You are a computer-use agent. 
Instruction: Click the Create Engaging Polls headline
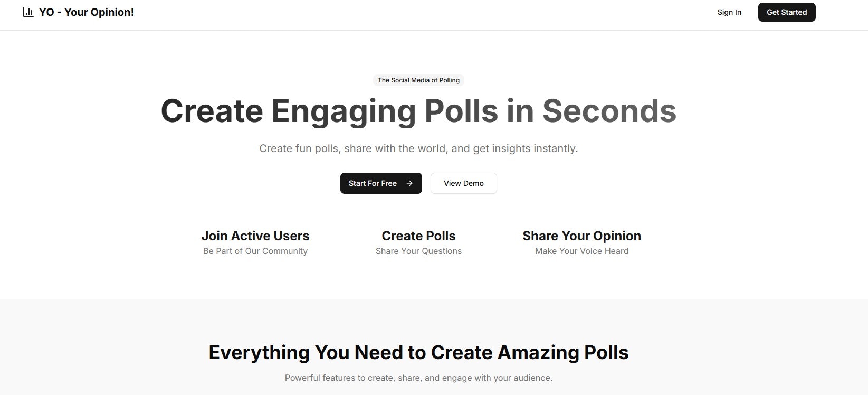pos(418,110)
